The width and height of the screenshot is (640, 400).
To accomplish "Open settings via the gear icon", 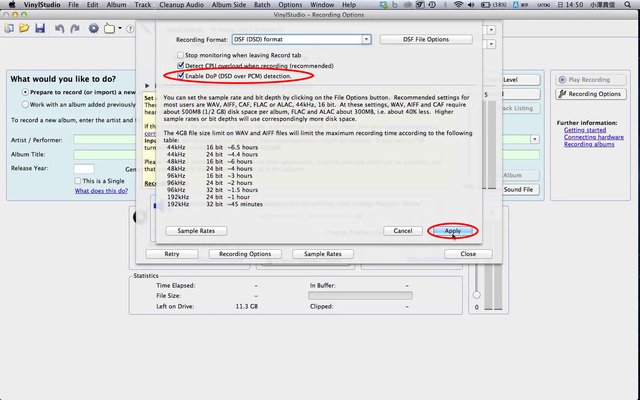I will (94, 28).
